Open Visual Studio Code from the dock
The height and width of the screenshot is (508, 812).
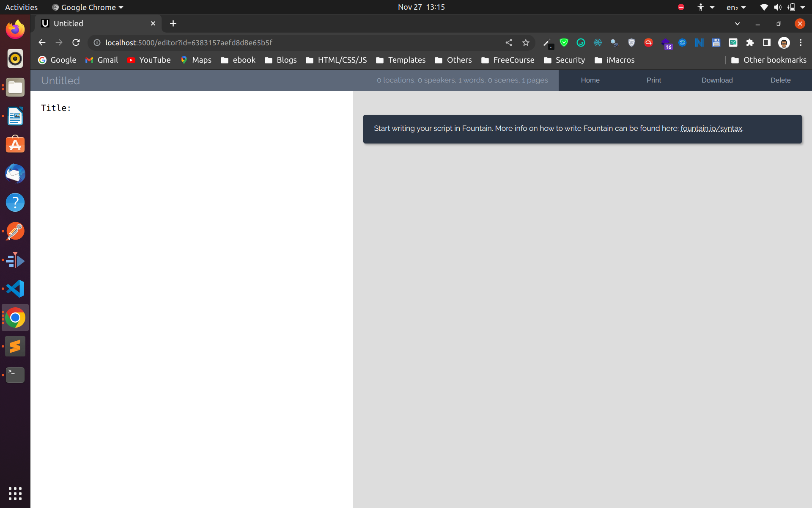click(15, 289)
